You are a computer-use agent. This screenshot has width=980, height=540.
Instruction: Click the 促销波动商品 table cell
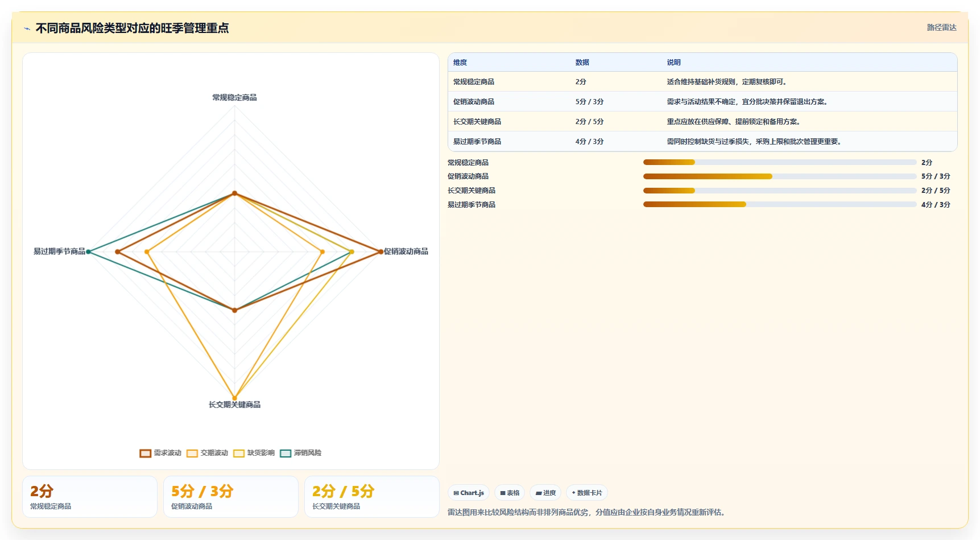pos(474,102)
